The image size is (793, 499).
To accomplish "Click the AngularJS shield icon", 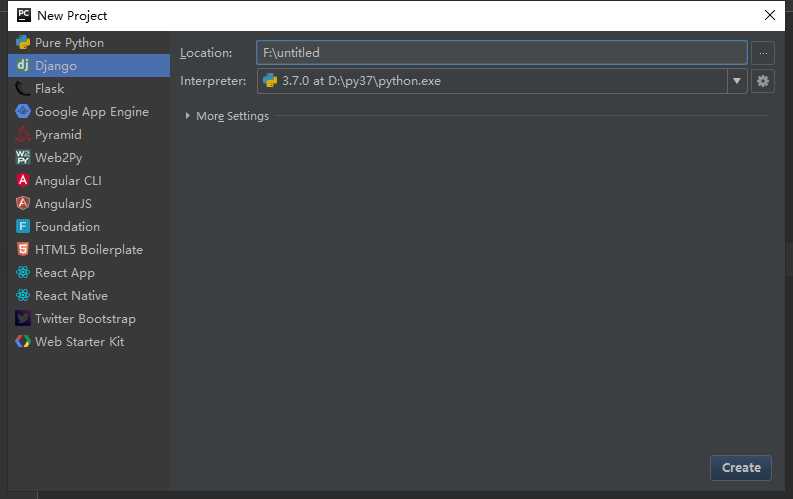I will coord(23,203).
